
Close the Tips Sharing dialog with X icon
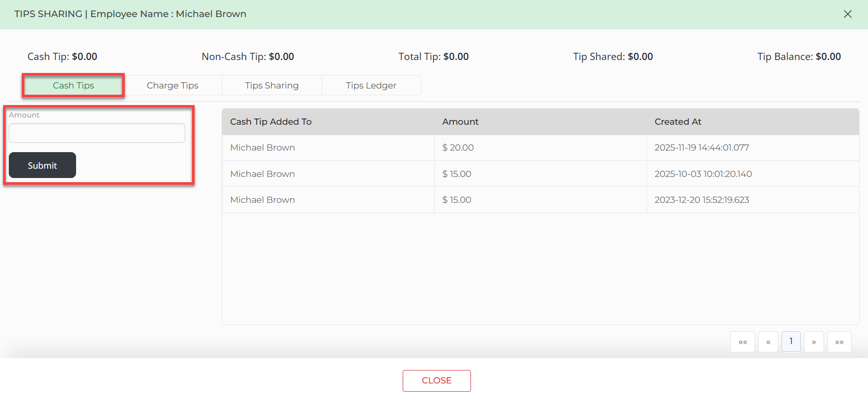click(x=847, y=14)
